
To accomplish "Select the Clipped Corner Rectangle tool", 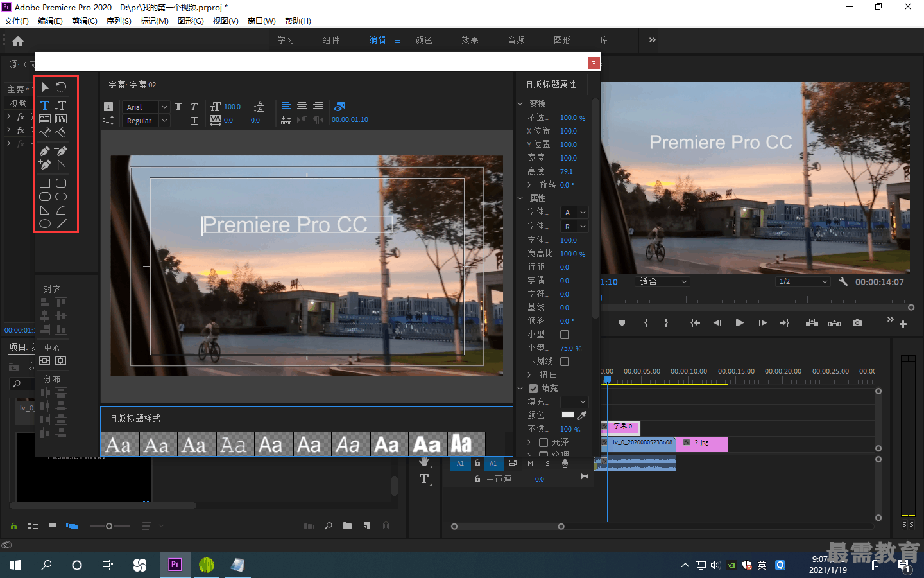I will pyautogui.click(x=45, y=197).
